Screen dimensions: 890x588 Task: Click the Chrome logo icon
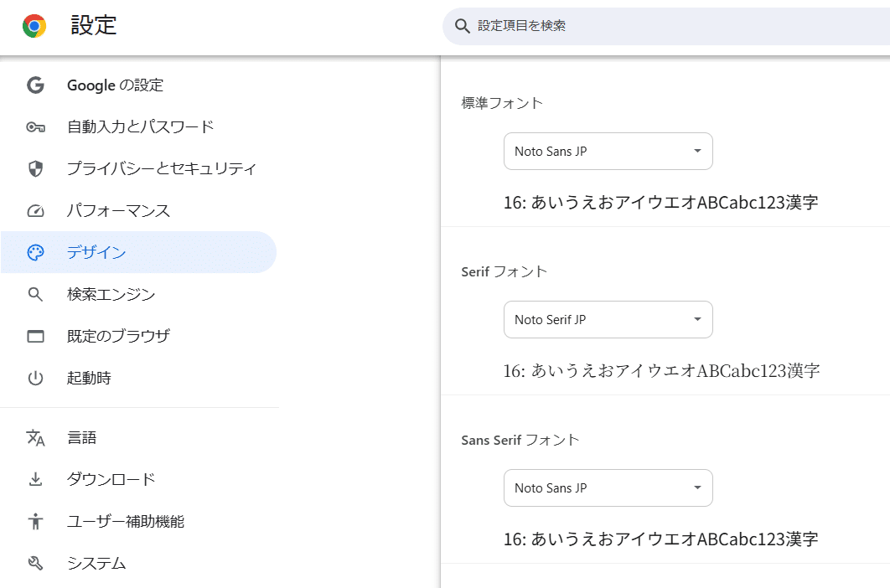(x=34, y=27)
